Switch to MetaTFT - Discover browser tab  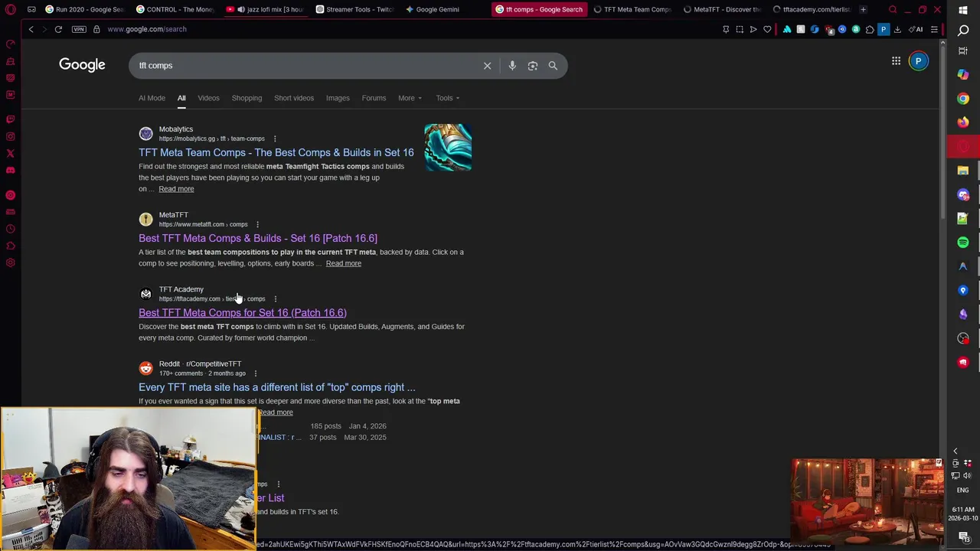[721, 9]
